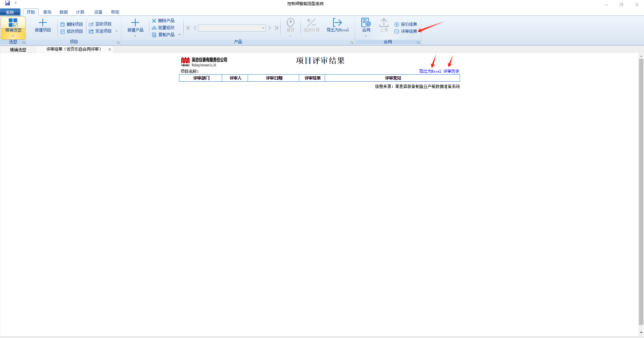
Task: Expand the 新建产品 dropdown arrow
Action: [135, 36]
